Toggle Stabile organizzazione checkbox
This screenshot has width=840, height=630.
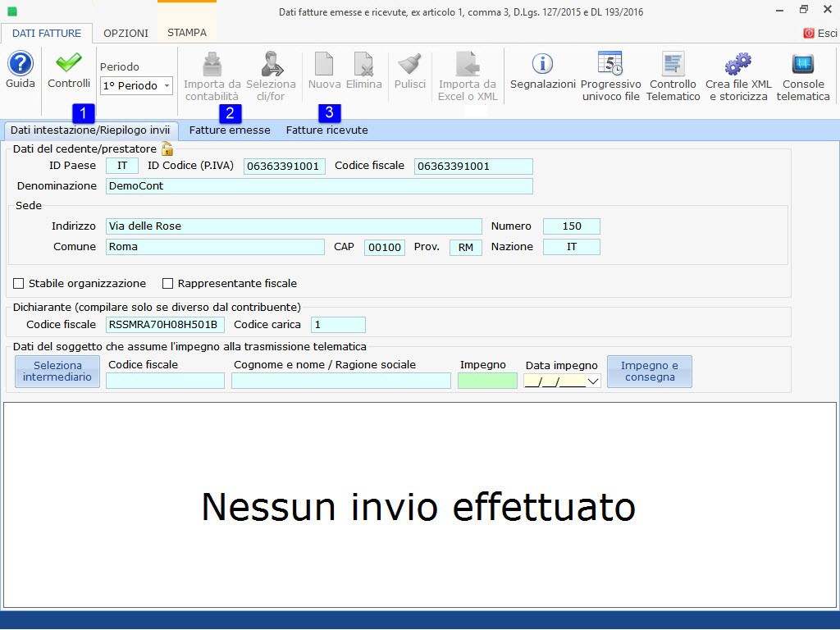[19, 283]
